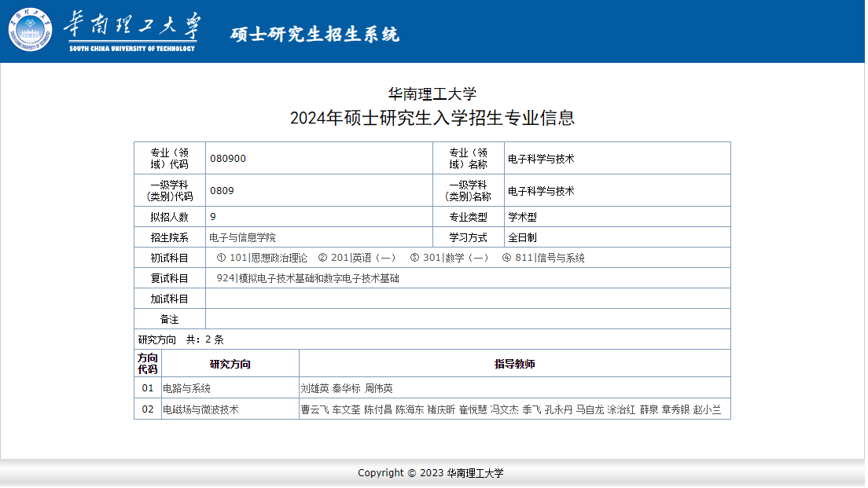
Task: Click the 电路与系统 research direction
Action: coord(186,389)
